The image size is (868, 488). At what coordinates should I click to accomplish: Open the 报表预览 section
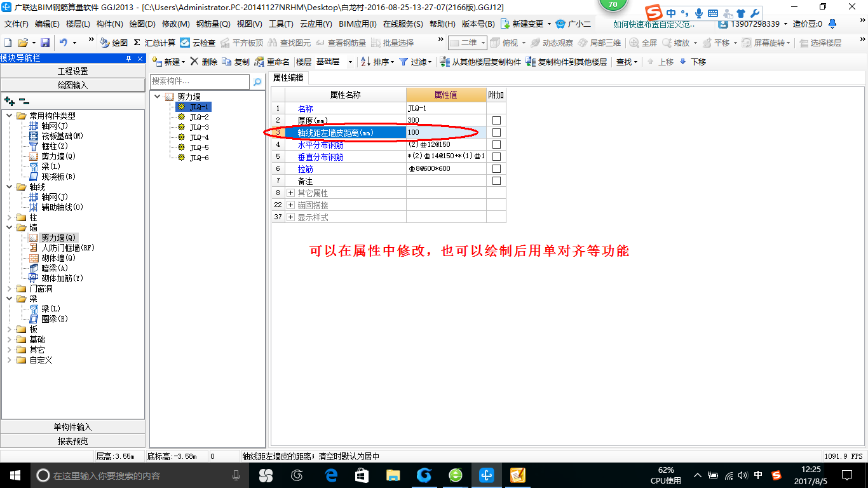[72, 441]
